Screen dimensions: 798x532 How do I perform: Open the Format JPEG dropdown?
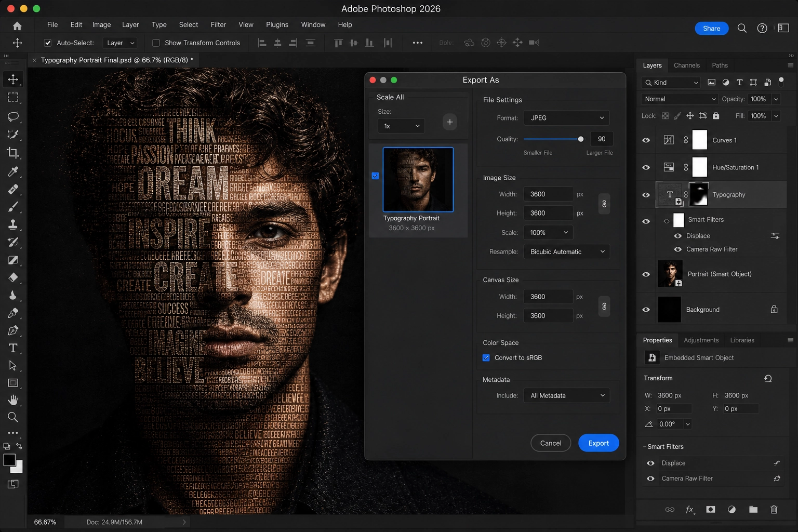(x=566, y=118)
